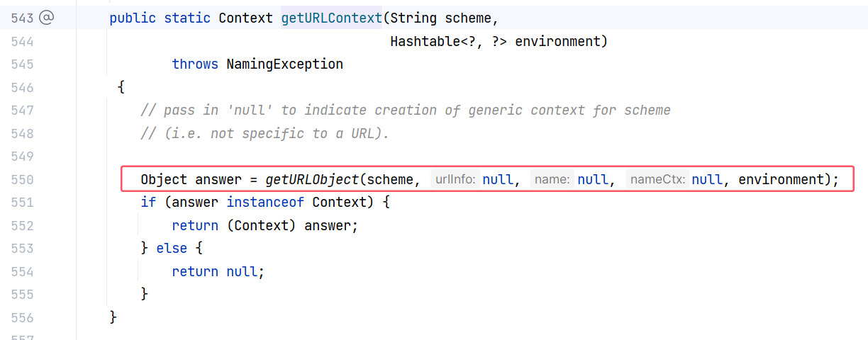The image size is (868, 340).
Task: Click the urlInfo: inlay hint
Action: 455,180
